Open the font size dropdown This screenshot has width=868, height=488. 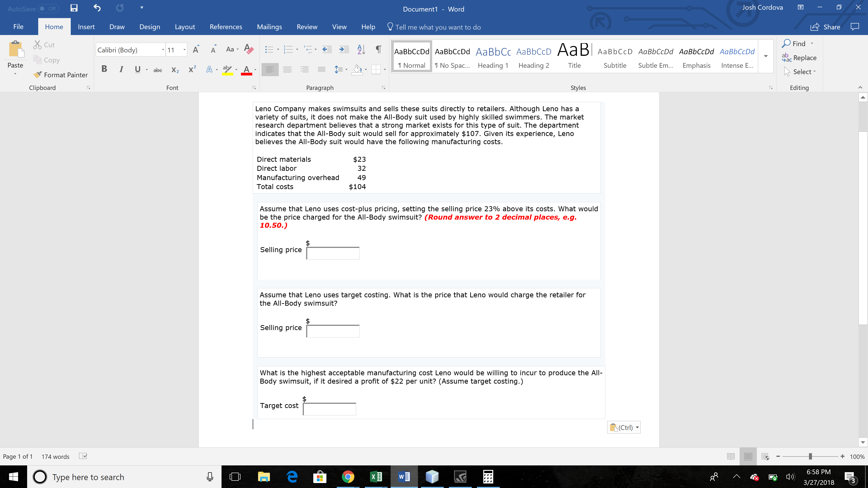(184, 50)
